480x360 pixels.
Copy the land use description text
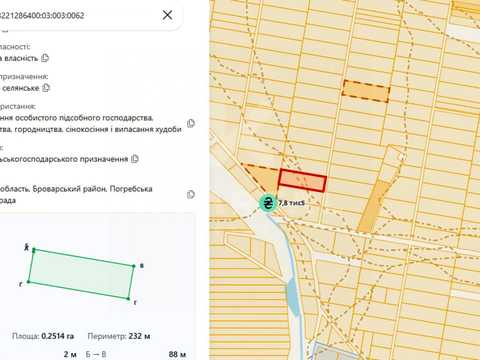(x=191, y=123)
